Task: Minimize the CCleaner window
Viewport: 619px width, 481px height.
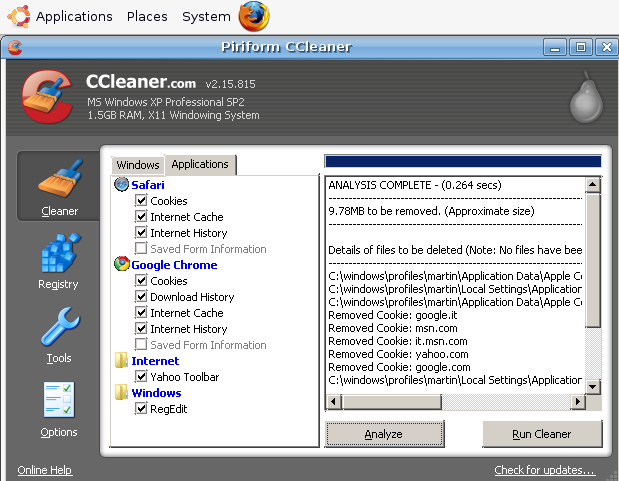Action: (555, 47)
